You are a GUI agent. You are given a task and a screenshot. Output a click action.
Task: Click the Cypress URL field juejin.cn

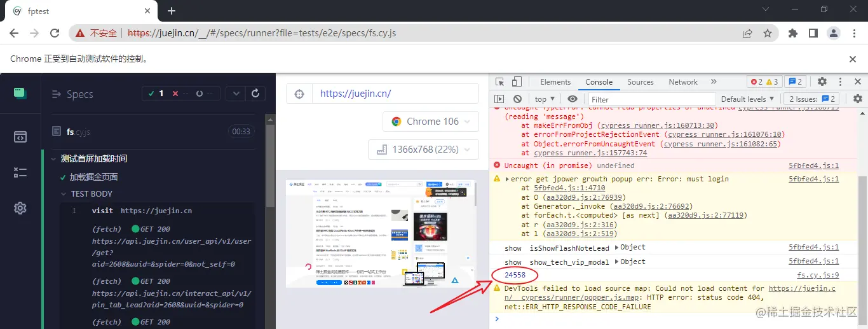(x=395, y=94)
